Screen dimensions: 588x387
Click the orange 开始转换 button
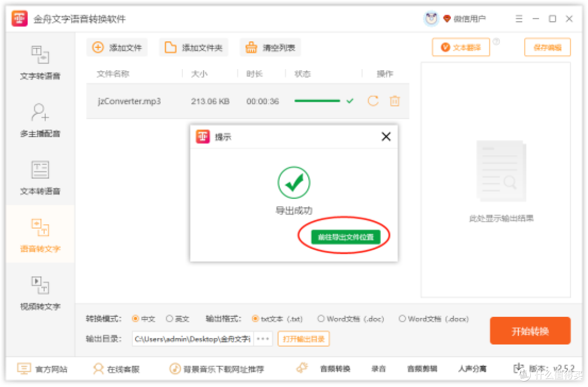tap(530, 331)
